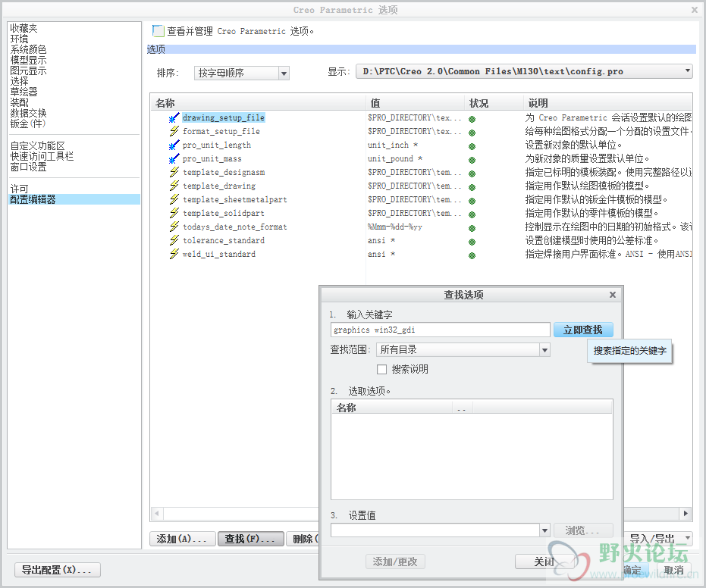Click the 说明 column header
This screenshot has height=588, width=706.
607,103
